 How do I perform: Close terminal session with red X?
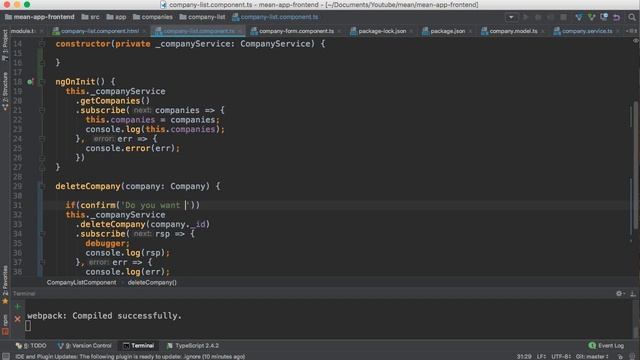(x=17, y=319)
